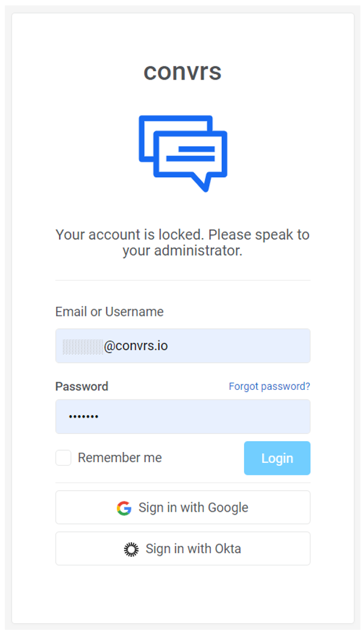Screen dimensions: 364x634
Task: Focus the Password input field
Action: click(183, 416)
